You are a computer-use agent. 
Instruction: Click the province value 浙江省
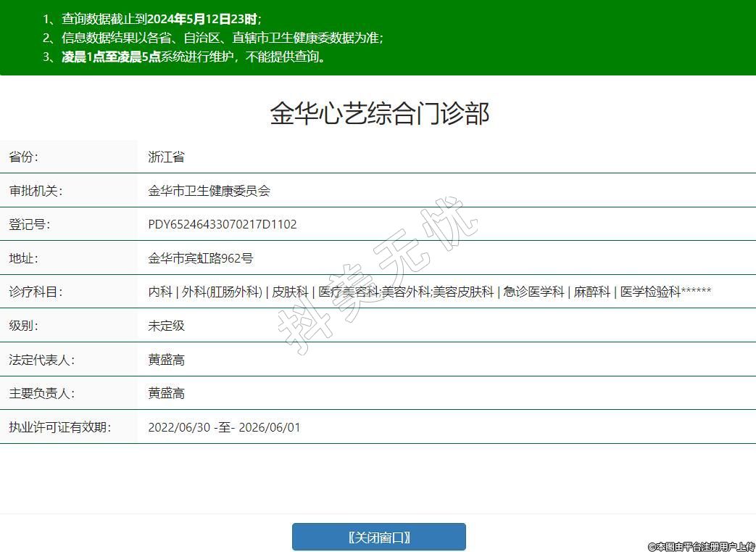tap(166, 157)
